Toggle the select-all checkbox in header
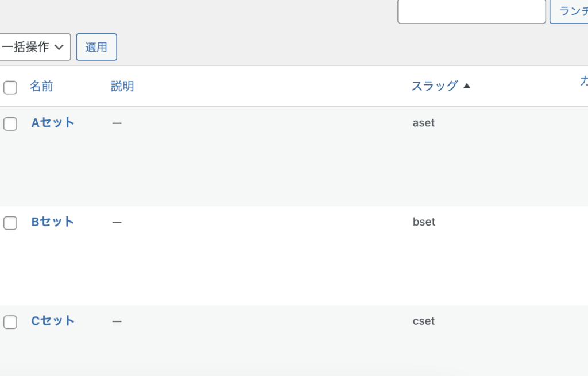 (x=10, y=87)
